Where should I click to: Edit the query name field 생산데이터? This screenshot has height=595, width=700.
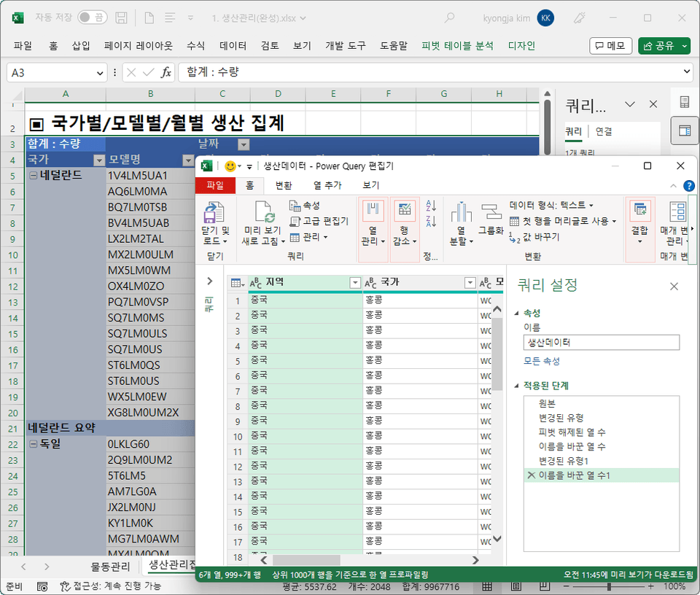click(602, 343)
